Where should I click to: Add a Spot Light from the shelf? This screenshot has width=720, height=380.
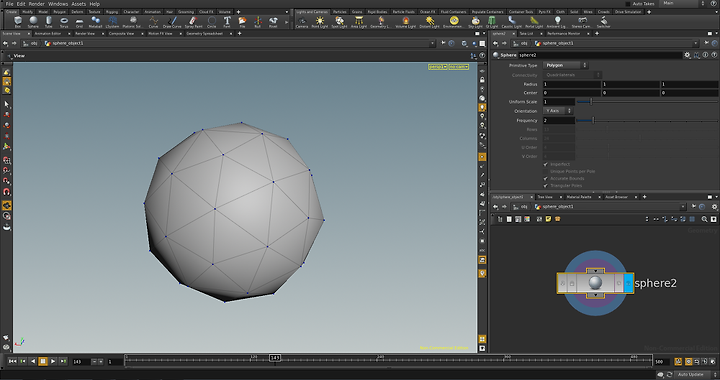click(339, 22)
